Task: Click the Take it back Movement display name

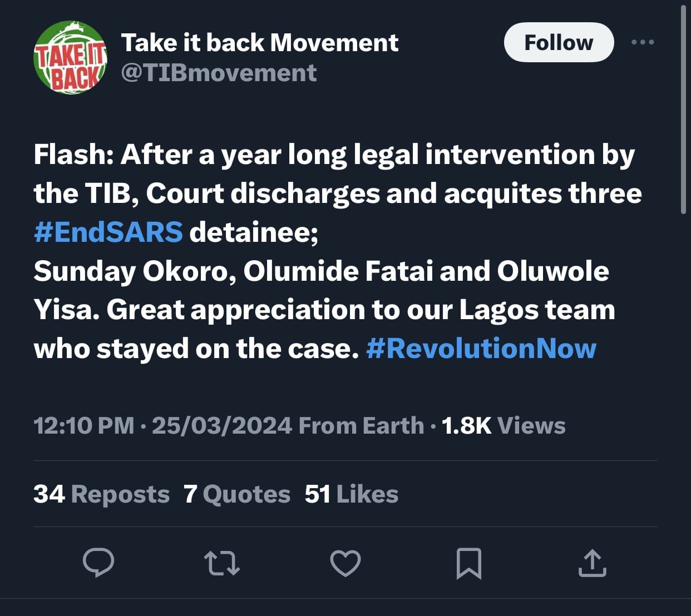Action: point(260,42)
